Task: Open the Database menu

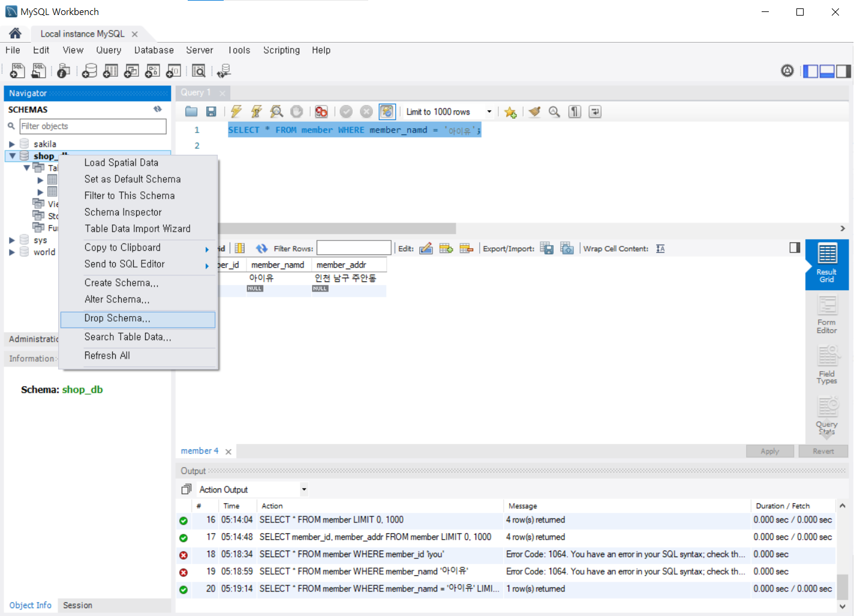Action: tap(154, 50)
